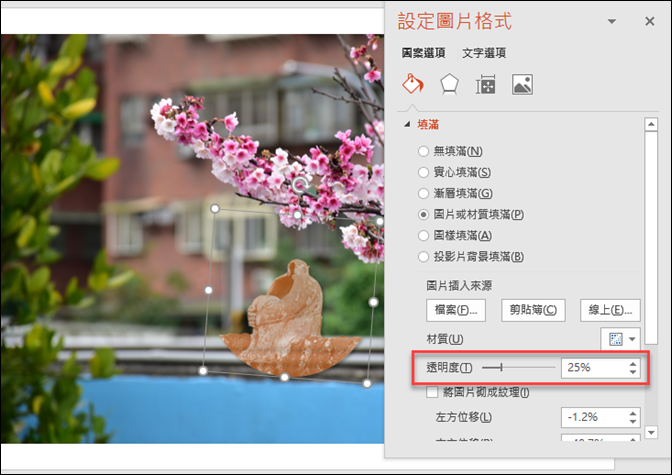672x475 pixels.
Task: Switch to the 文字選項 tab
Action: pyautogui.click(x=484, y=53)
